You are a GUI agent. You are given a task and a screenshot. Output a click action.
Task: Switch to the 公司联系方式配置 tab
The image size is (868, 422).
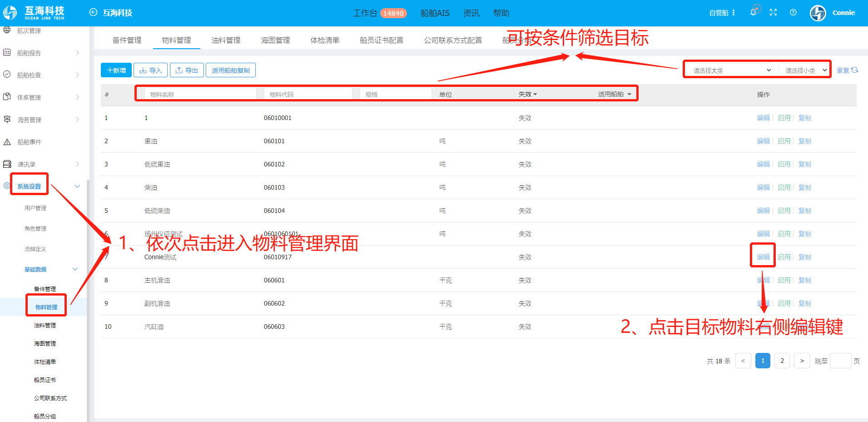click(x=453, y=40)
